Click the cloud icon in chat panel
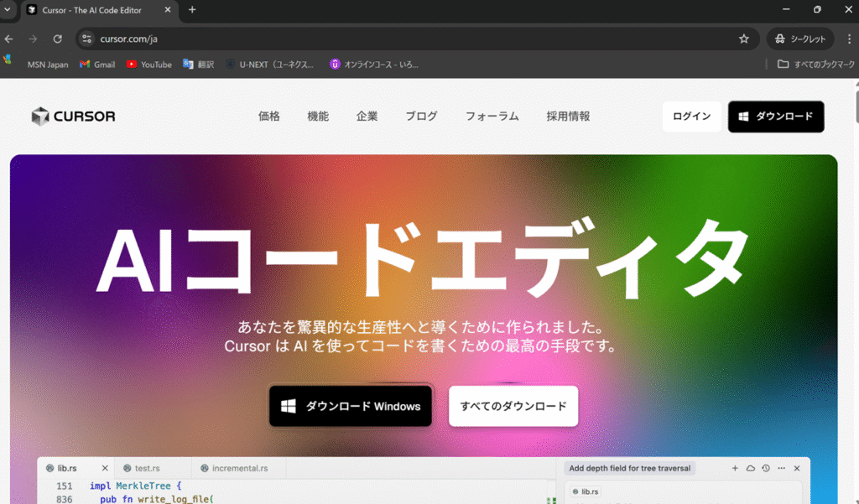This screenshot has height=504, width=859. 751,469
